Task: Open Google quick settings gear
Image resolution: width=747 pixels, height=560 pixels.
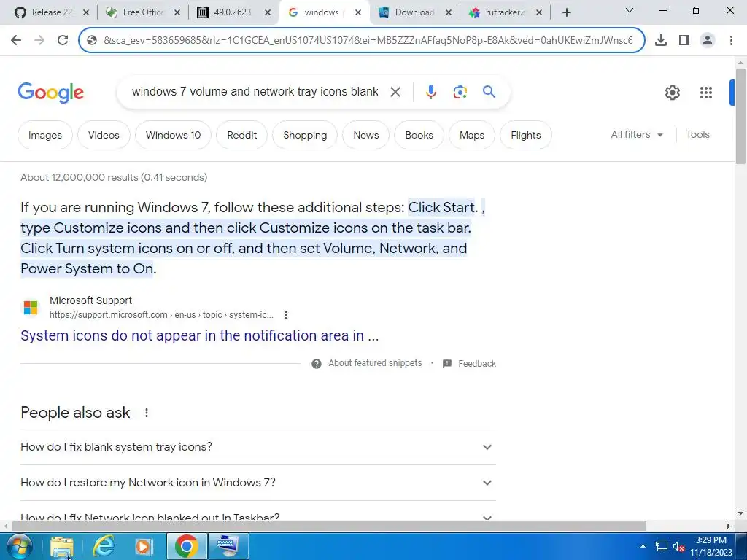Action: pos(672,93)
